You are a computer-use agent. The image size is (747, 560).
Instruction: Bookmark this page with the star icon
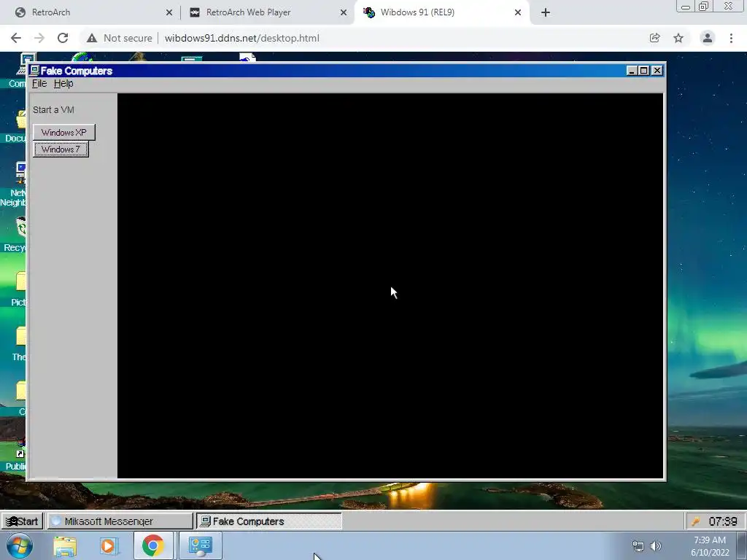click(678, 38)
